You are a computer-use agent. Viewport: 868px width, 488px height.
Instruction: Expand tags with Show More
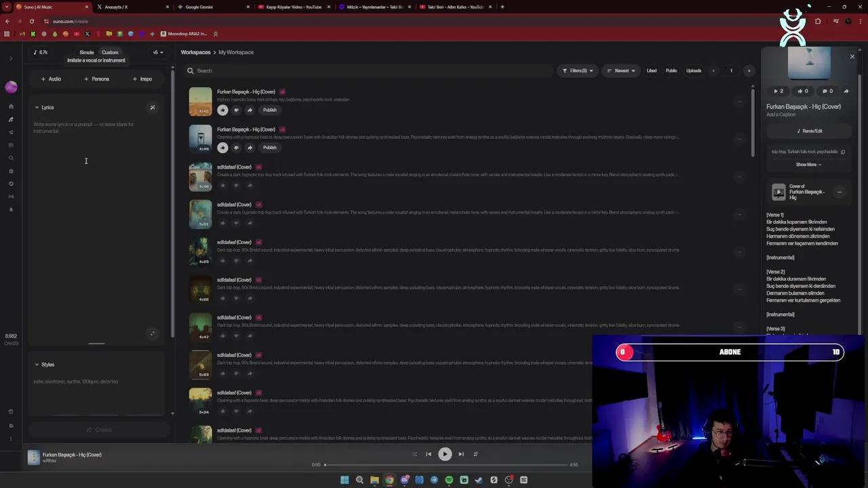(x=808, y=165)
